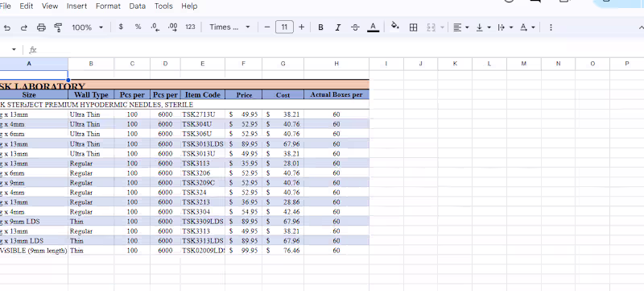The image size is (644, 291).
Task: Click the Wall Type header cell
Action: click(x=91, y=95)
